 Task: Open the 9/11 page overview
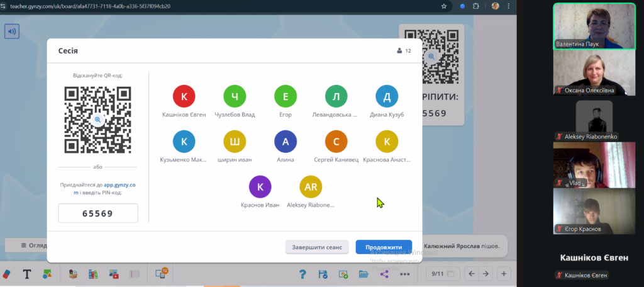coord(438,274)
